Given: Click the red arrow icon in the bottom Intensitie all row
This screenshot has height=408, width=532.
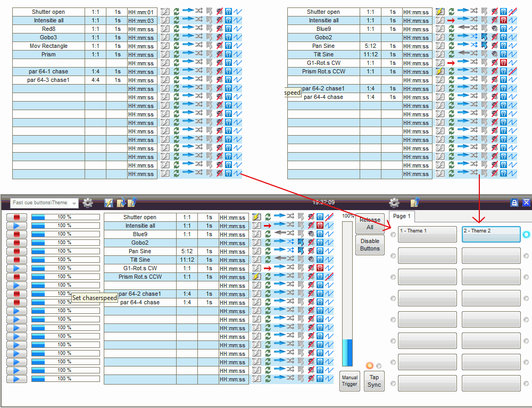Looking at the screenshot, I should coord(268,226).
